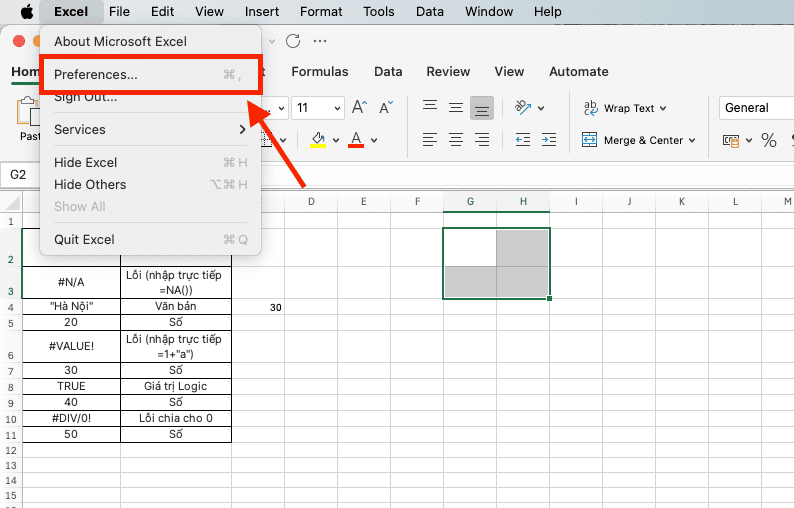Choose Hide Others
794x508 pixels.
pyautogui.click(x=150, y=184)
